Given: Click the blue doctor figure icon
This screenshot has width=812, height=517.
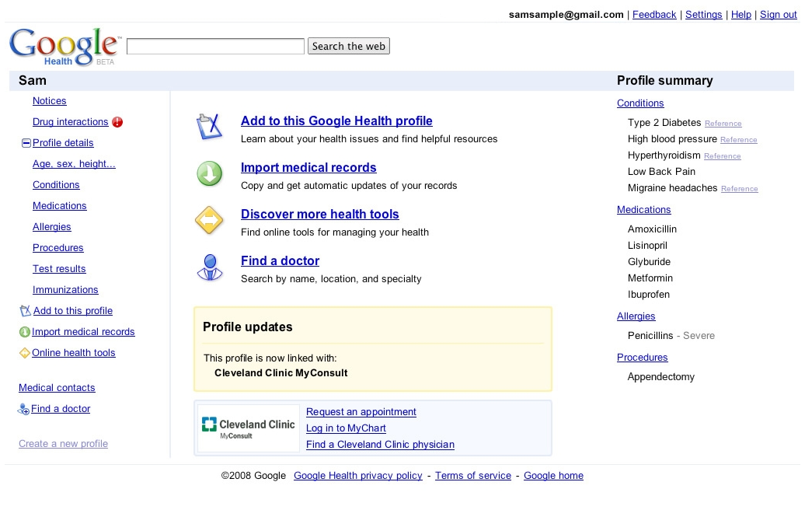Looking at the screenshot, I should (x=209, y=267).
